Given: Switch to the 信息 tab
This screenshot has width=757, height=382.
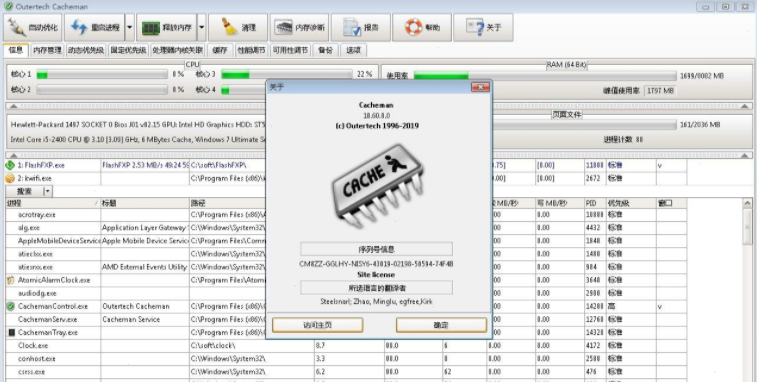Looking at the screenshot, I should (x=16, y=50).
